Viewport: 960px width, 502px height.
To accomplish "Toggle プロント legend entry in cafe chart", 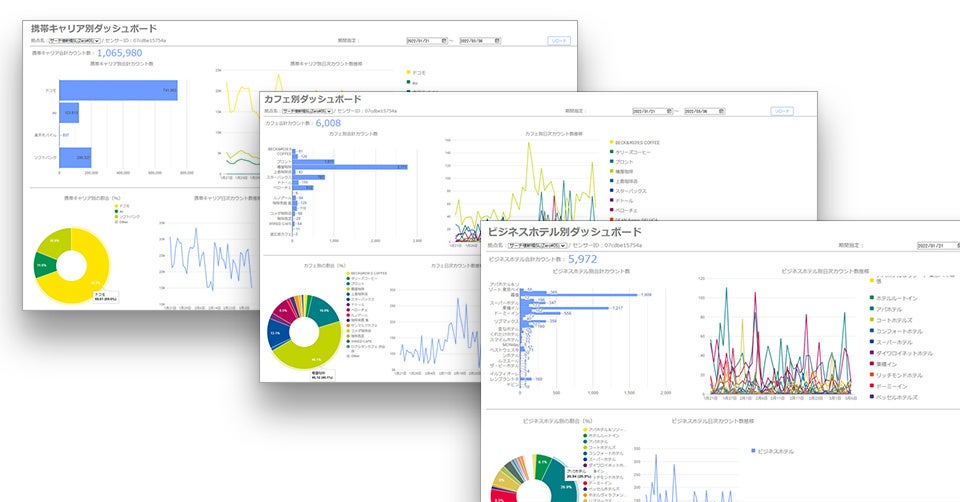I will [x=621, y=162].
